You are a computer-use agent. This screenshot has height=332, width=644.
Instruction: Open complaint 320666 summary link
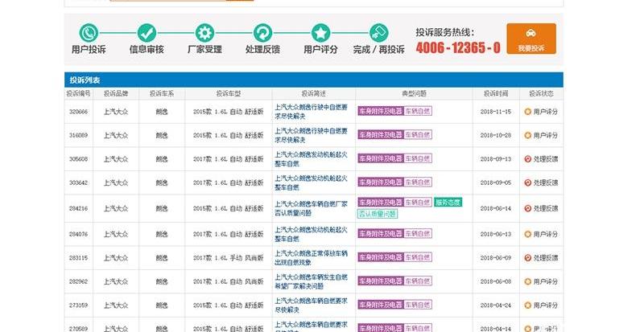[x=312, y=112]
